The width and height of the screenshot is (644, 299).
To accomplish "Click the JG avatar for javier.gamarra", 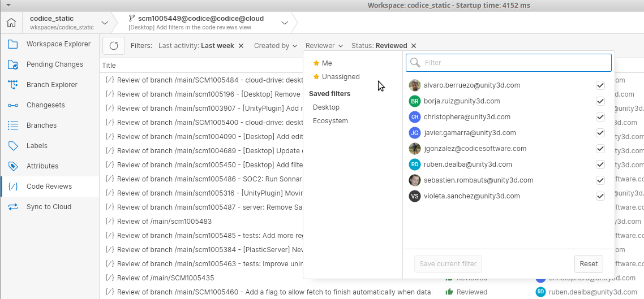I will pos(415,133).
